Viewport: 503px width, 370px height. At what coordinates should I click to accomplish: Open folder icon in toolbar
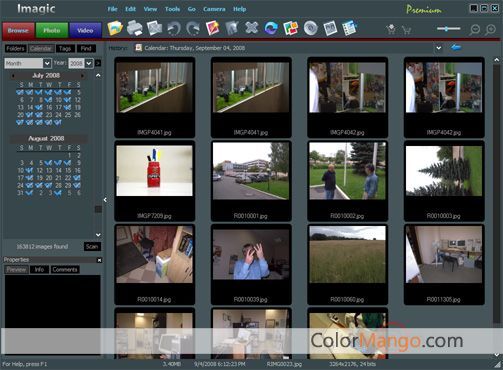click(x=115, y=28)
